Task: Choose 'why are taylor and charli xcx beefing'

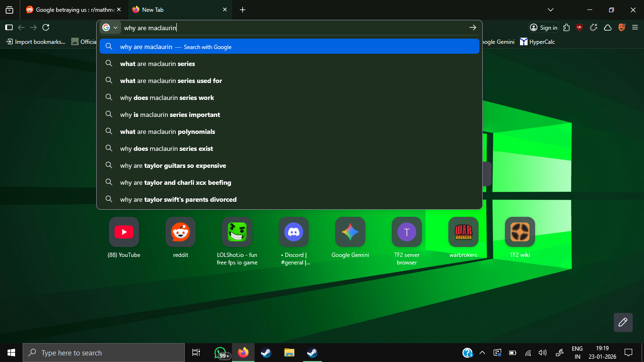Action: pyautogui.click(x=289, y=182)
